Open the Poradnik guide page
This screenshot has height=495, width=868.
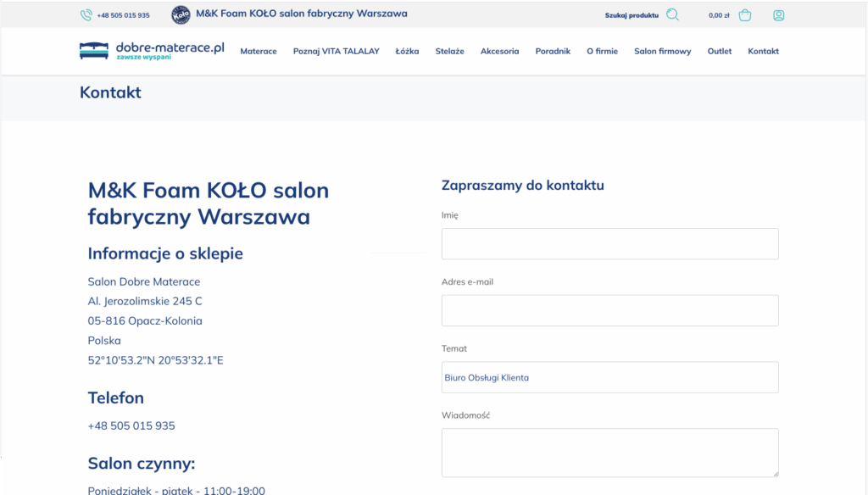coord(553,51)
